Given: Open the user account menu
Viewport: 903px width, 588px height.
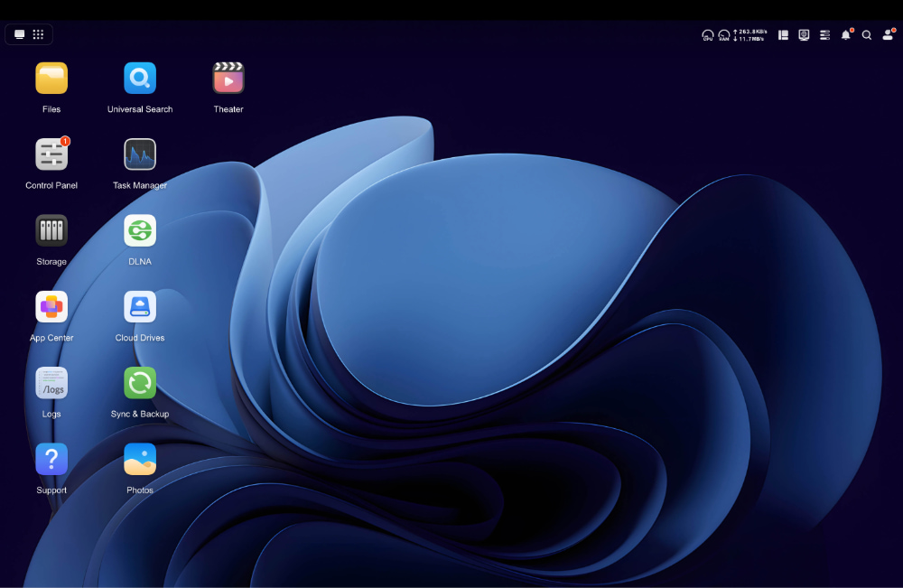Looking at the screenshot, I should (888, 35).
